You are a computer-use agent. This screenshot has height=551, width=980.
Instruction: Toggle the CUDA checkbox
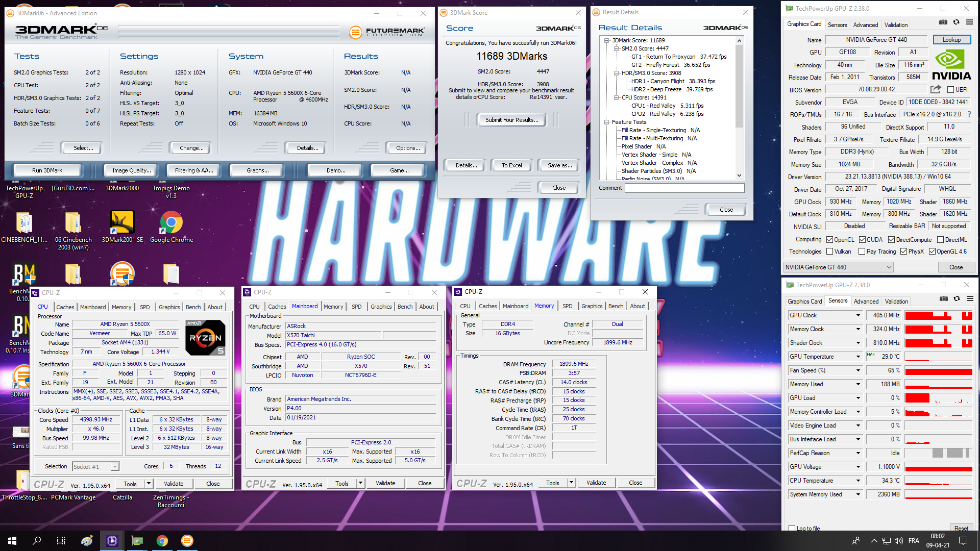(862, 240)
